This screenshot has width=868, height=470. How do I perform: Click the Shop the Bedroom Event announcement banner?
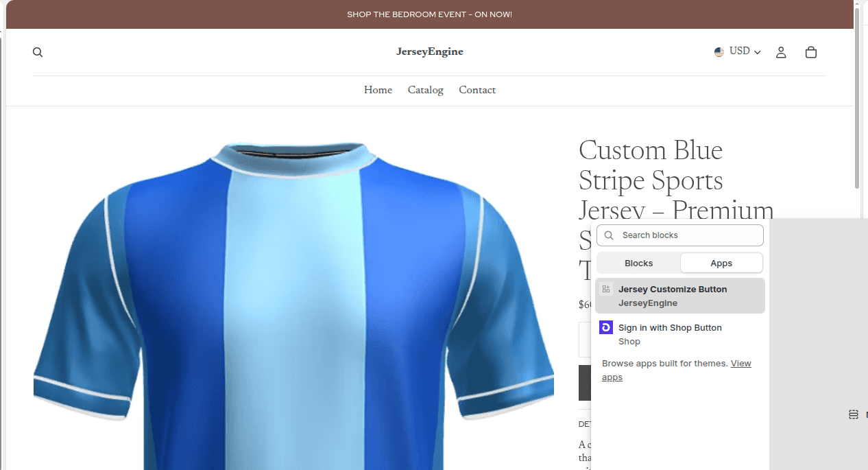coord(429,14)
